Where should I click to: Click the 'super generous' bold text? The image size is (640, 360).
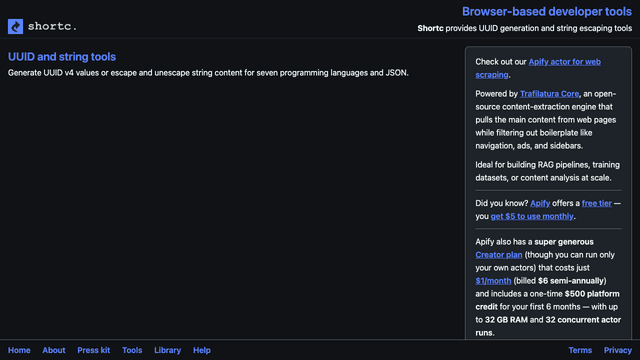(x=564, y=242)
